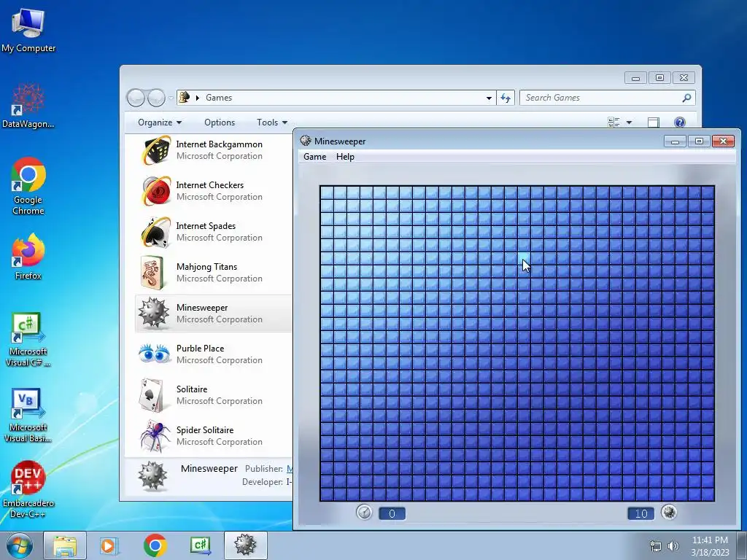Select the Purble Place eyes icon

coord(155,354)
